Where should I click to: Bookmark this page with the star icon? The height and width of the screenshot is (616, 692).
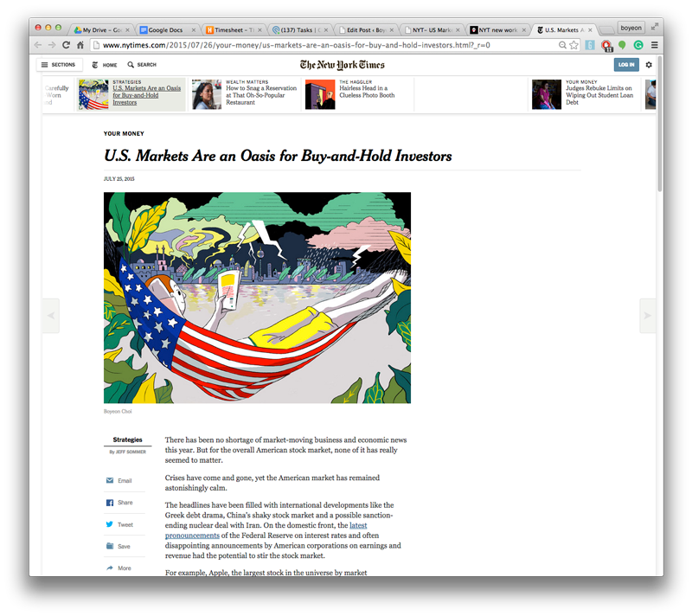573,45
